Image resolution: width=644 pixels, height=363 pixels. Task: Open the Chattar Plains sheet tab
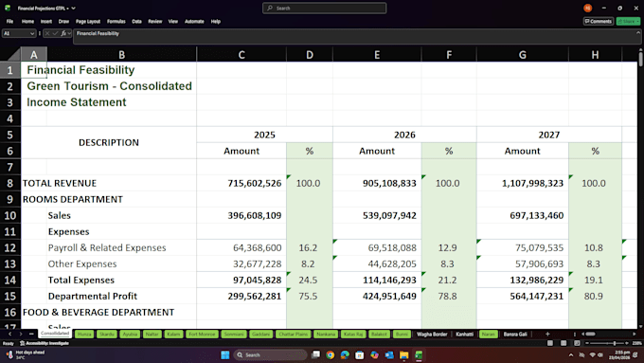pos(294,334)
